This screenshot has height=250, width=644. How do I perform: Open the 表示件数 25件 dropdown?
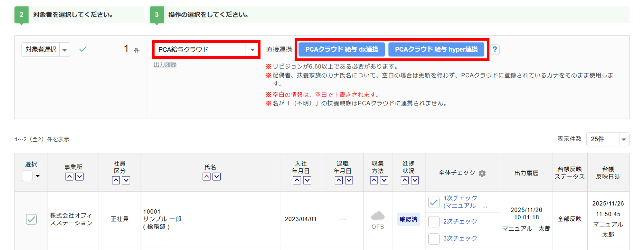click(x=623, y=139)
